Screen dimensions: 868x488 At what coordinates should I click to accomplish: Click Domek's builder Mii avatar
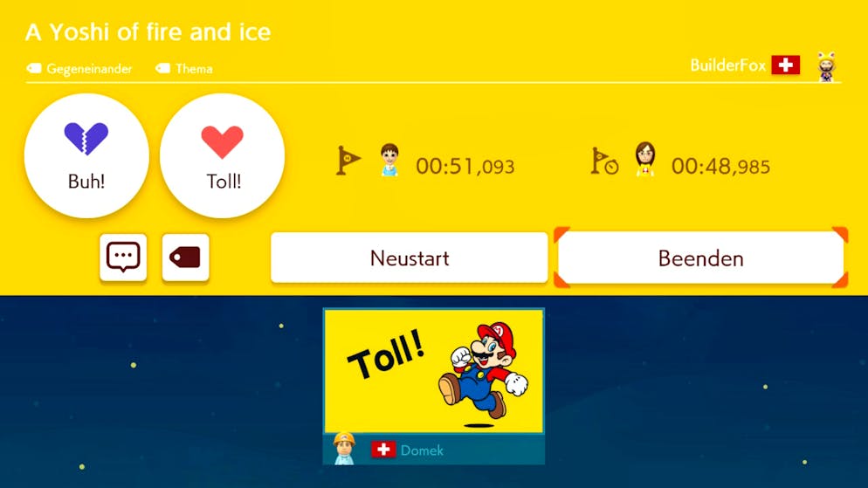344,448
